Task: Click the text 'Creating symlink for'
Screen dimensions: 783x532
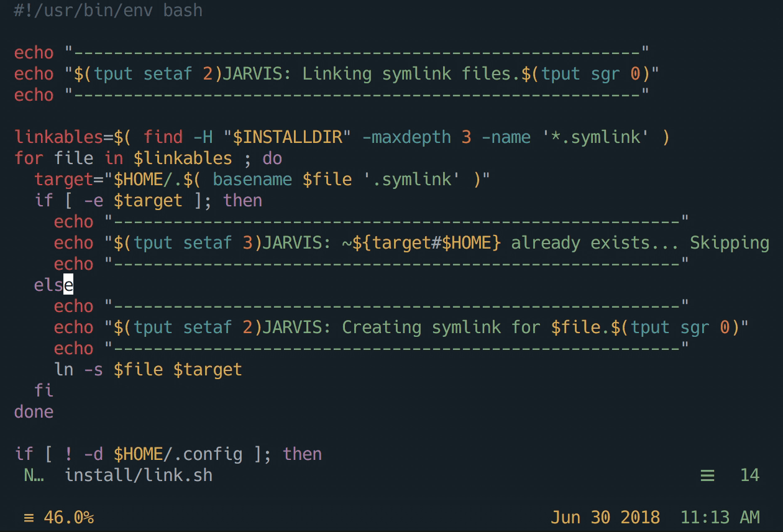Action: point(441,327)
